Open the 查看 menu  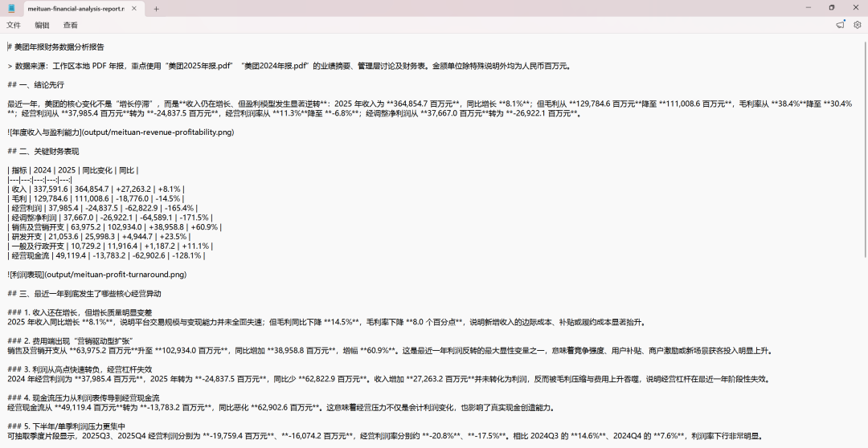[70, 25]
